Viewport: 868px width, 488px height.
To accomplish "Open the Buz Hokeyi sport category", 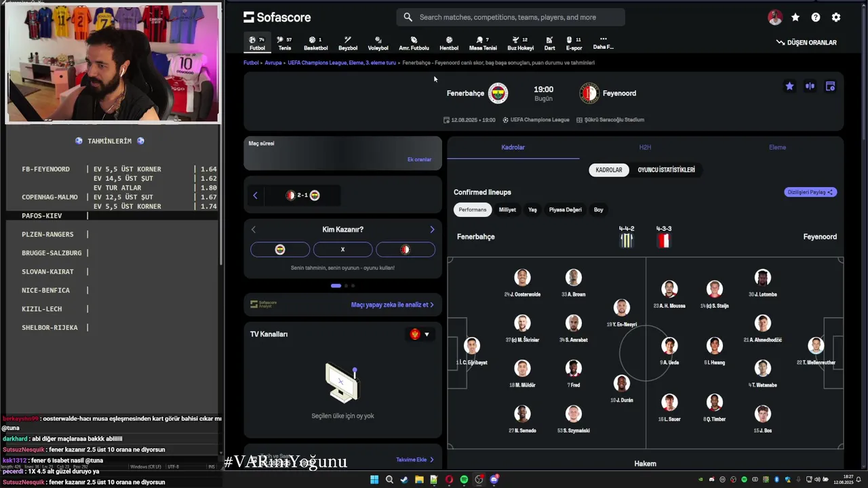I will (x=520, y=43).
